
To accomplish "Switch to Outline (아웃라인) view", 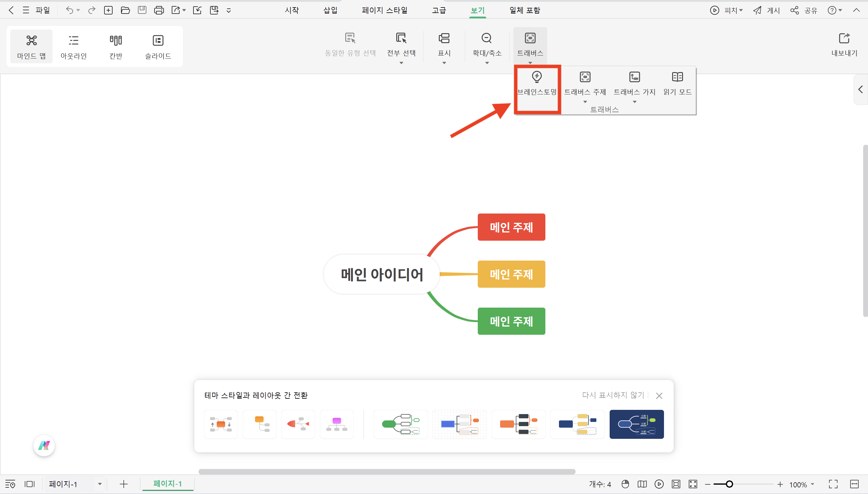I will pos(73,46).
